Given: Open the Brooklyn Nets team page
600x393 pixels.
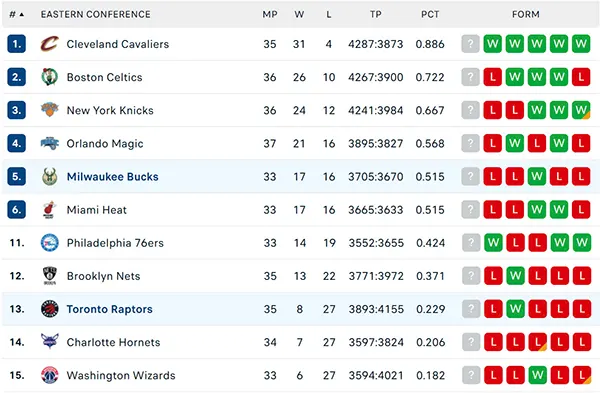Looking at the screenshot, I should tap(103, 276).
